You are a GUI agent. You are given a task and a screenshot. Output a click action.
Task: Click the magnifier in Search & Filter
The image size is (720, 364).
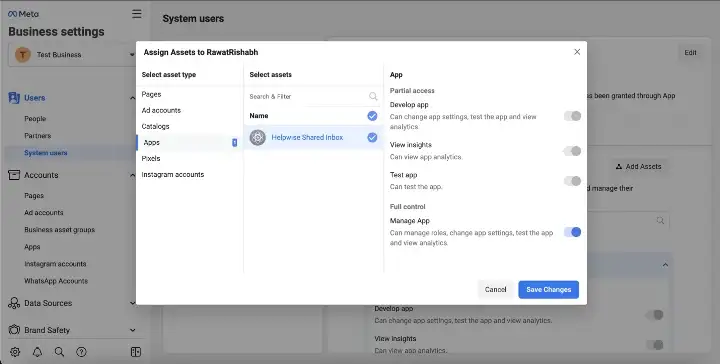point(373,96)
